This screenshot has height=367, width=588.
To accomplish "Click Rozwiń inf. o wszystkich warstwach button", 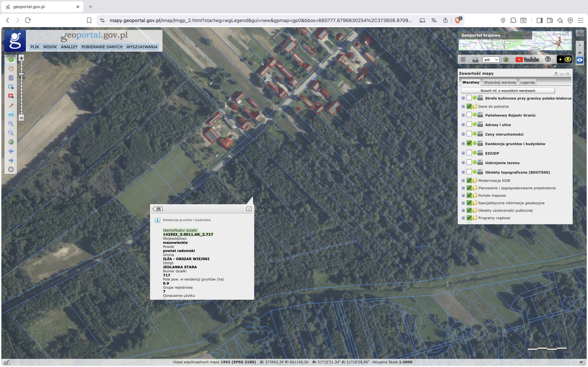I will point(508,91).
